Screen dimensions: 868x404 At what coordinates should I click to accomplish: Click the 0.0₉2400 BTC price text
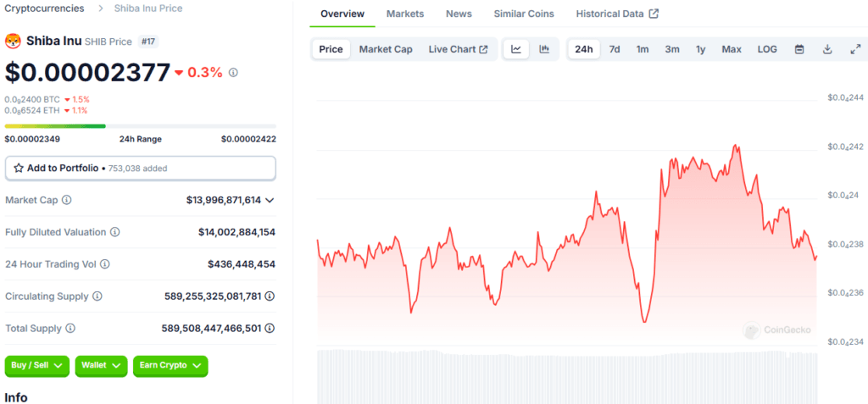click(32, 100)
